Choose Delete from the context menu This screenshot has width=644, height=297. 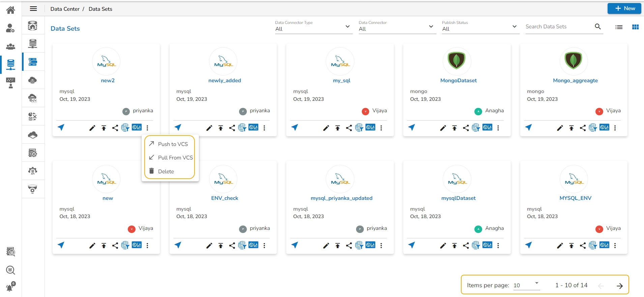166,171
